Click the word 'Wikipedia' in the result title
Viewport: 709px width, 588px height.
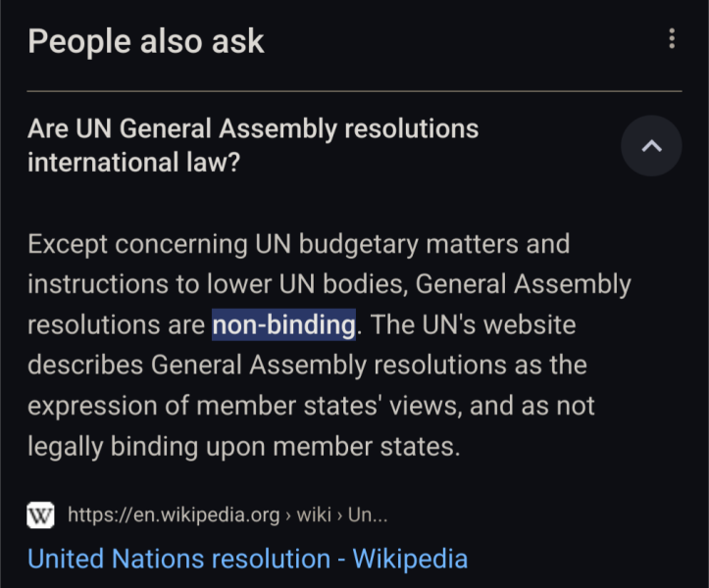410,559
